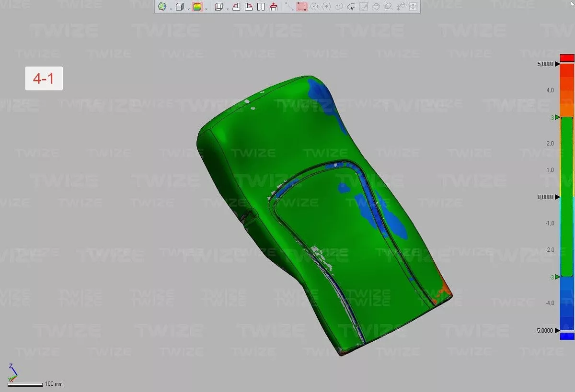Toggle rectangle selection mode
Image resolution: width=575 pixels, height=392 pixels.
(x=302, y=7)
